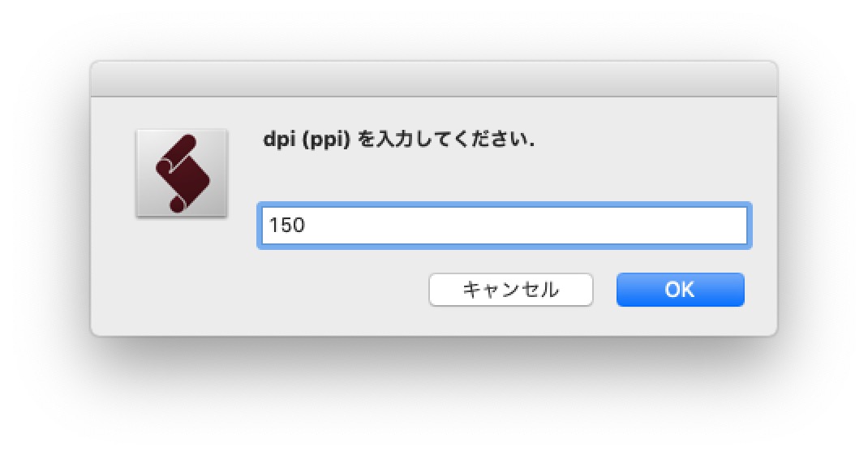Image resolution: width=868 pixels, height=456 pixels.
Task: Confirm the dpi value with OK
Action: point(681,290)
